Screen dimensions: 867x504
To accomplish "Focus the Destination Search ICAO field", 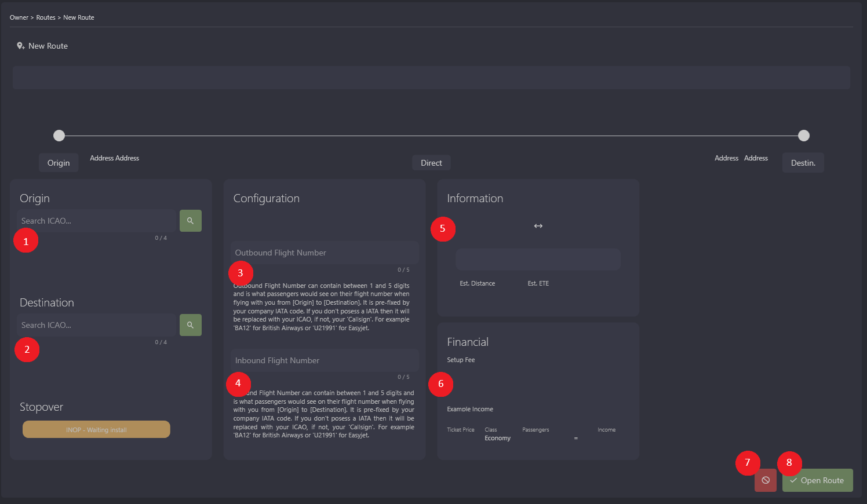I will pyautogui.click(x=96, y=325).
